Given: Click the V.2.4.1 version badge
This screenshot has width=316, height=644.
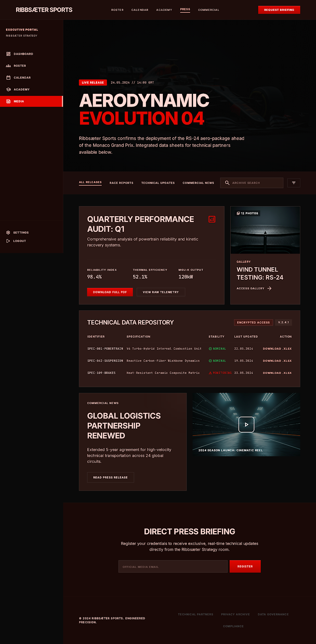Looking at the screenshot, I should click(283, 322).
